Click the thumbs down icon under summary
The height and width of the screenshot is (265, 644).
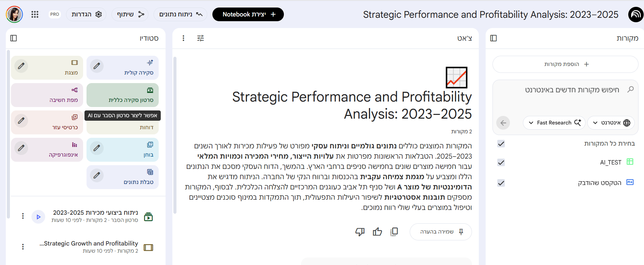[360, 232]
